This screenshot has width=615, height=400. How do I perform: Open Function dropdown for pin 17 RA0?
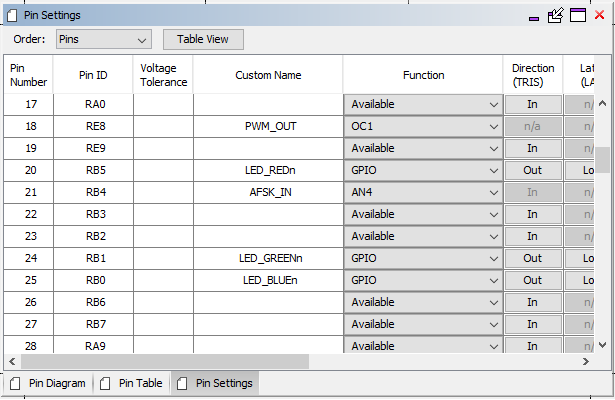(423, 104)
